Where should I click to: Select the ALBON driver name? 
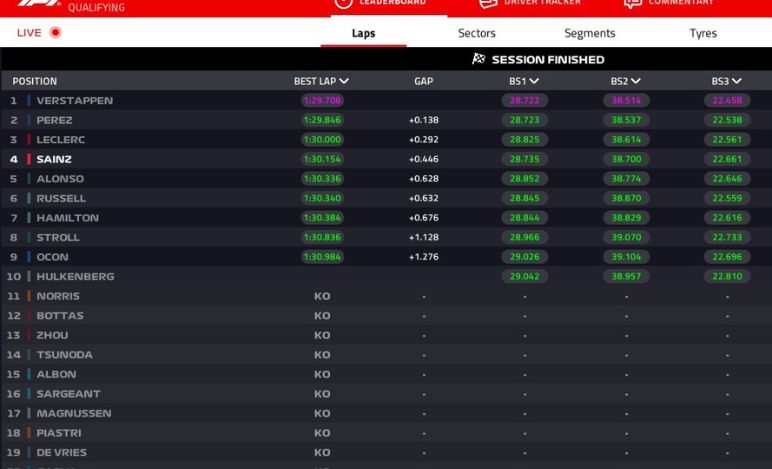[x=57, y=374]
